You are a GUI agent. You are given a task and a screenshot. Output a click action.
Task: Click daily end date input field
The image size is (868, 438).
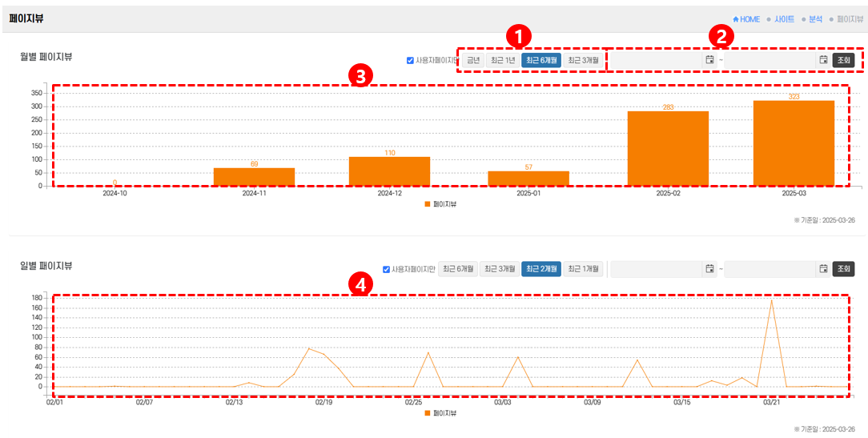(x=770, y=269)
